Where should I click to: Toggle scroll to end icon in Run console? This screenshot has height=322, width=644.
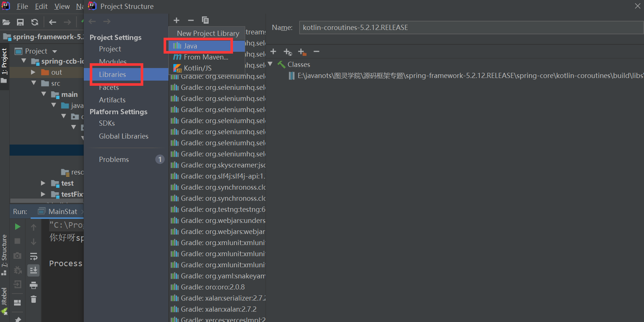coord(34,271)
